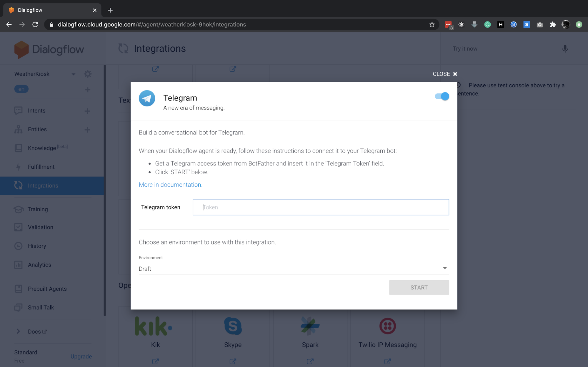The height and width of the screenshot is (367, 588).
Task: Open the Environment Draft dropdown
Action: [x=294, y=268]
